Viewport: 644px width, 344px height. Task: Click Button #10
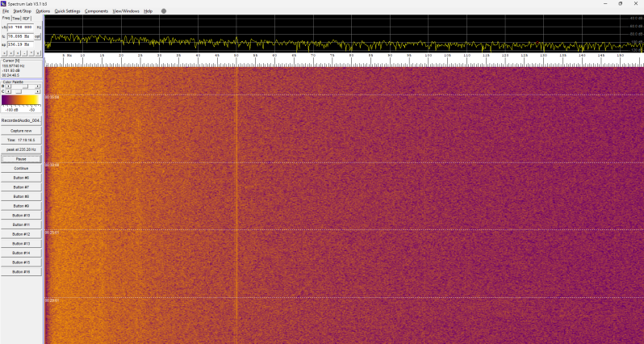(x=21, y=216)
